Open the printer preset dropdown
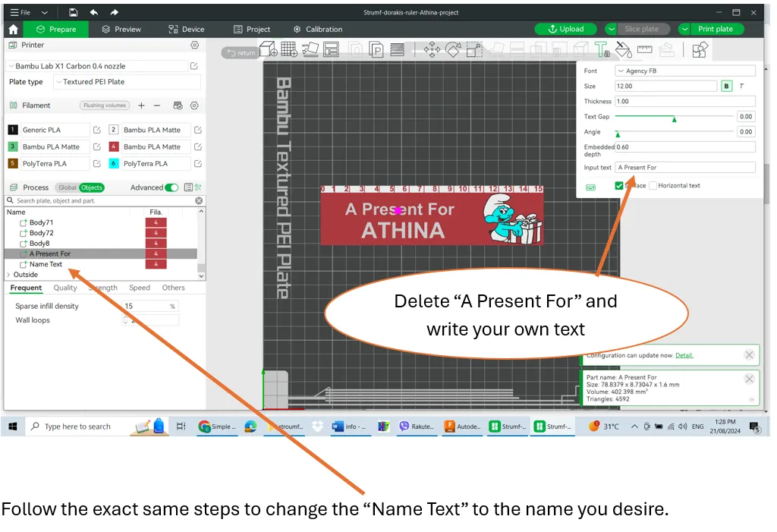 tap(97, 66)
